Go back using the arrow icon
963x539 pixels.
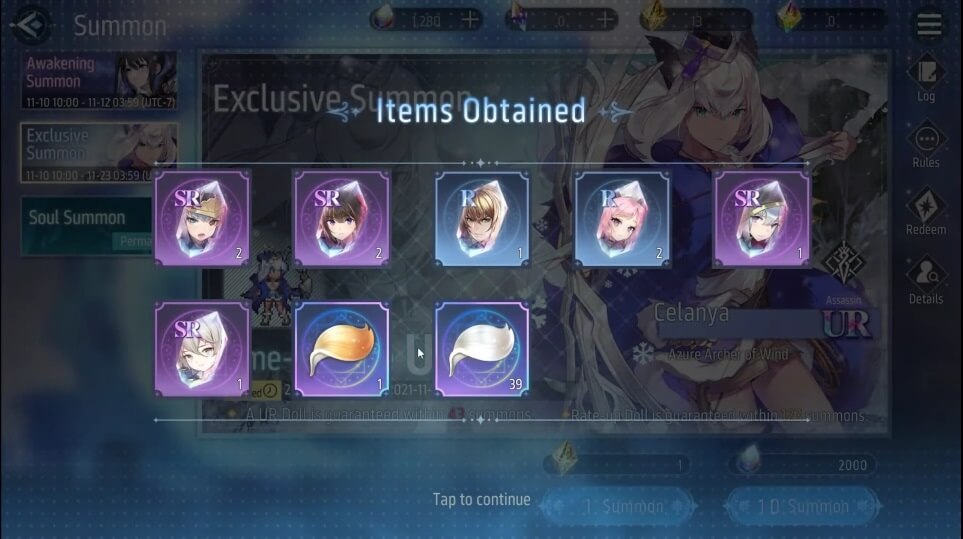tap(32, 25)
